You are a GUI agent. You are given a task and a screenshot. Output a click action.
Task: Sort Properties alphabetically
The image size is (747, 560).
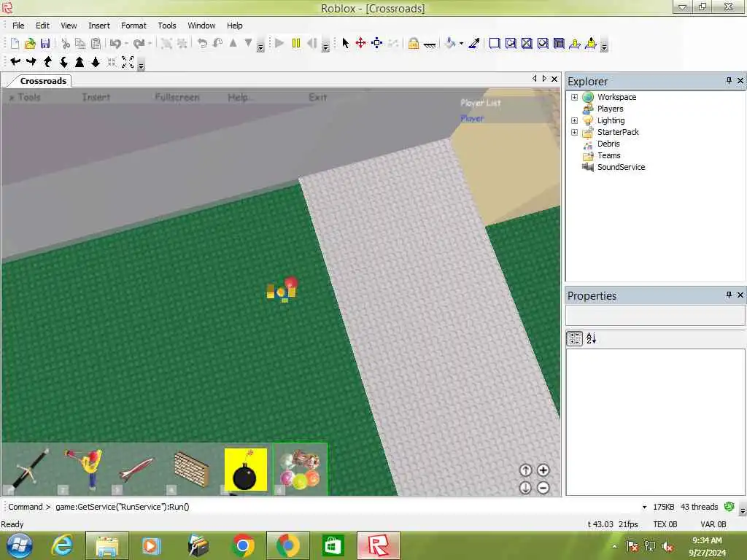pyautogui.click(x=591, y=338)
